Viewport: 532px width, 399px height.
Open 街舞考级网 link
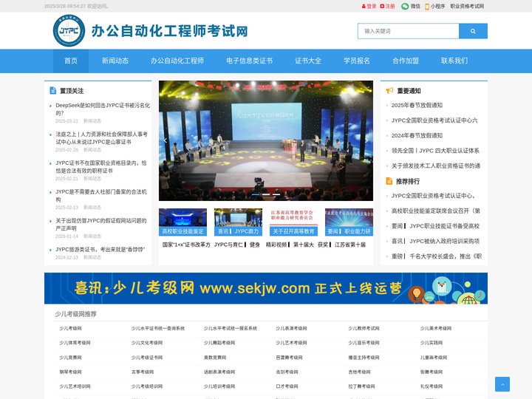point(432,372)
